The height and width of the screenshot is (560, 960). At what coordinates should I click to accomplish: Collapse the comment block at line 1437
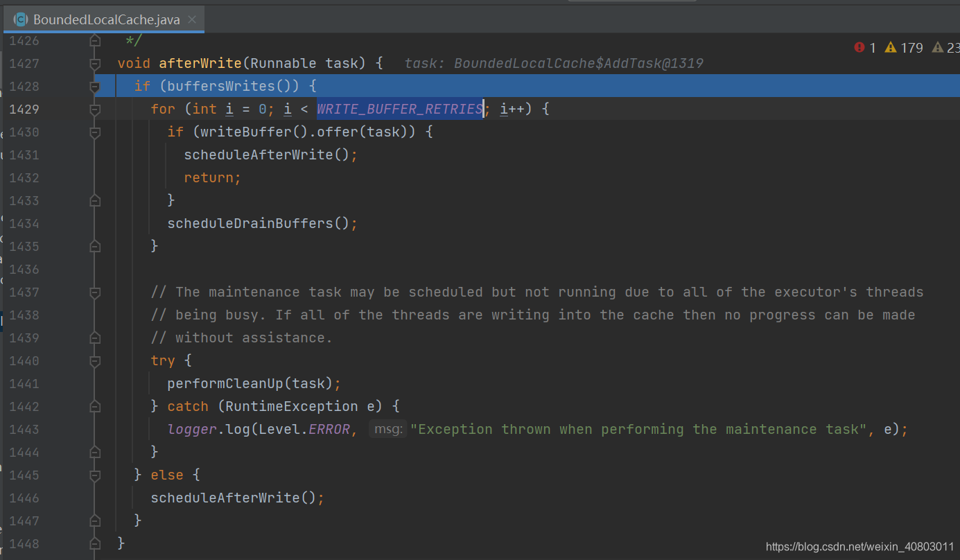(95, 292)
